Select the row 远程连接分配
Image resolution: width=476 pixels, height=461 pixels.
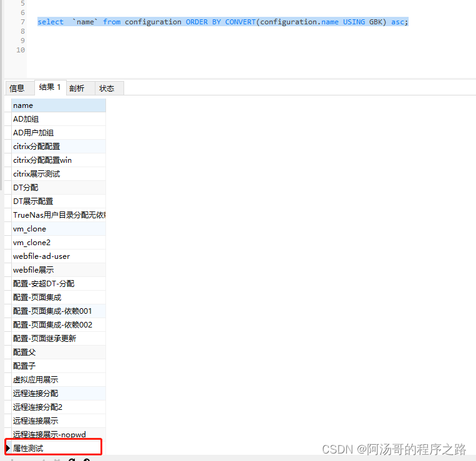coord(59,394)
